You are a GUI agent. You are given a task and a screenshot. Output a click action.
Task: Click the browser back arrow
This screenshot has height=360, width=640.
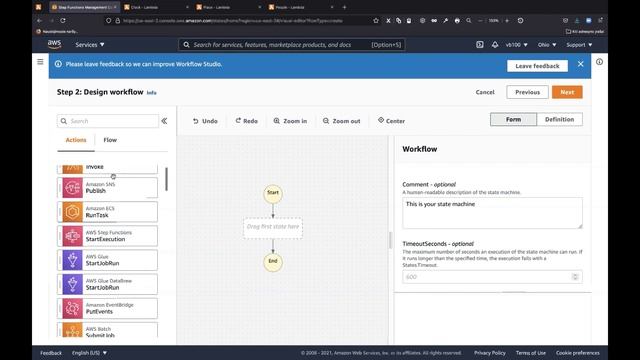(39, 20)
